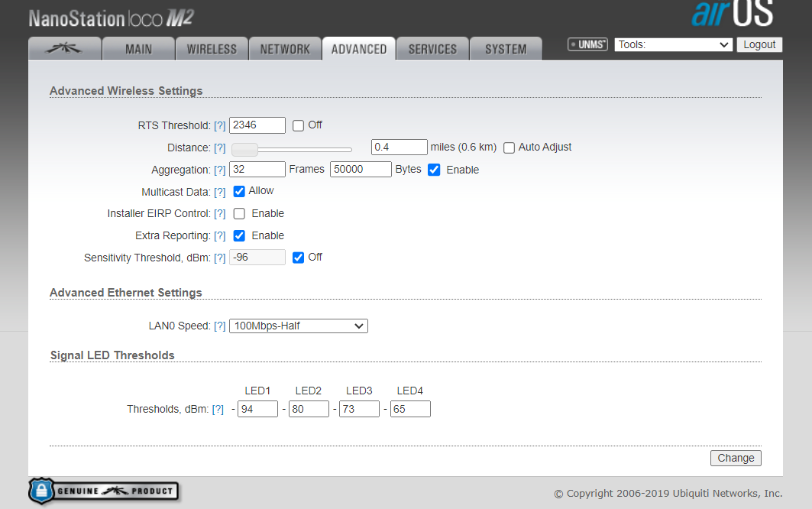Switch to the MAIN tab
This screenshot has height=509, width=812.
138,49
